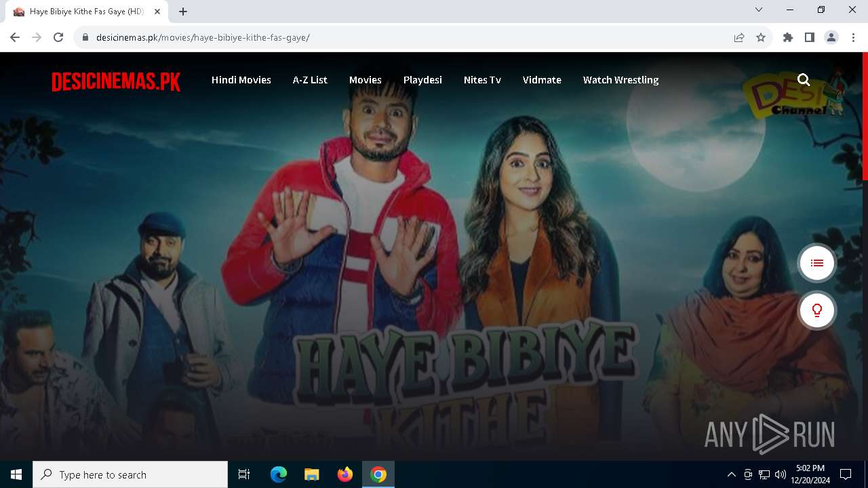
Task: Open Hindi Movies menu
Action: point(241,80)
